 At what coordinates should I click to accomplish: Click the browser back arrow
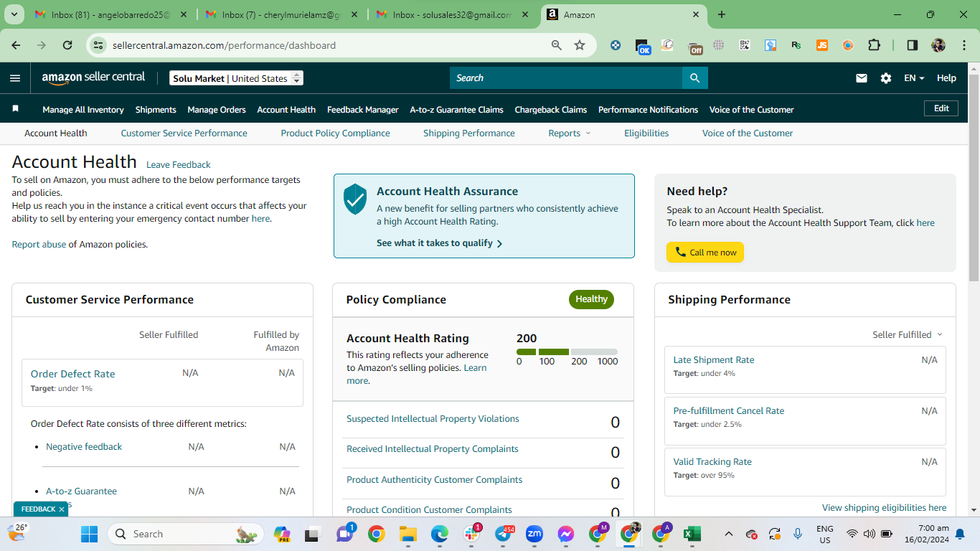[16, 45]
